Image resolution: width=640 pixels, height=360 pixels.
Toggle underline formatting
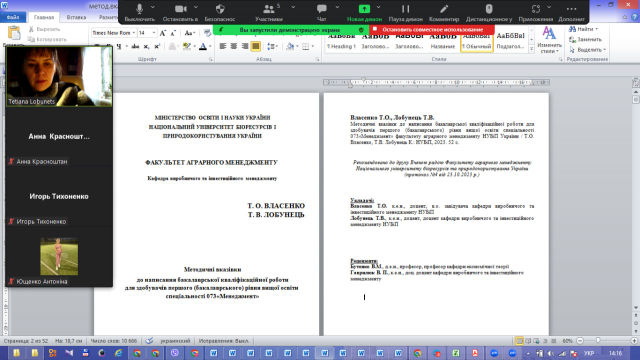coord(119,47)
